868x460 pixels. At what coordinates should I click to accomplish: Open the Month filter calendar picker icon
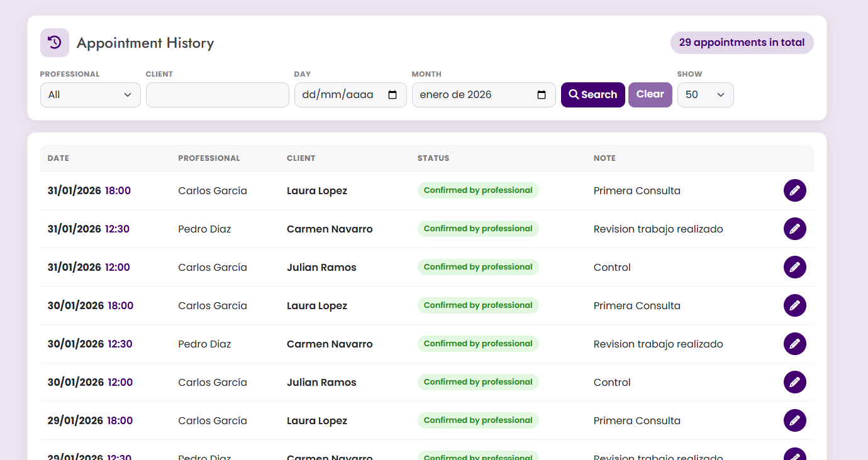542,95
